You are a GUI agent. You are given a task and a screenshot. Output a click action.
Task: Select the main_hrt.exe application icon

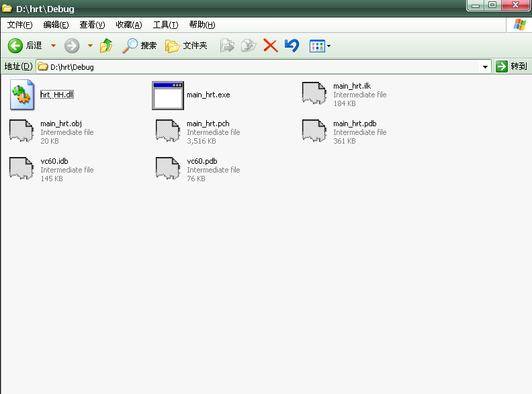click(168, 95)
